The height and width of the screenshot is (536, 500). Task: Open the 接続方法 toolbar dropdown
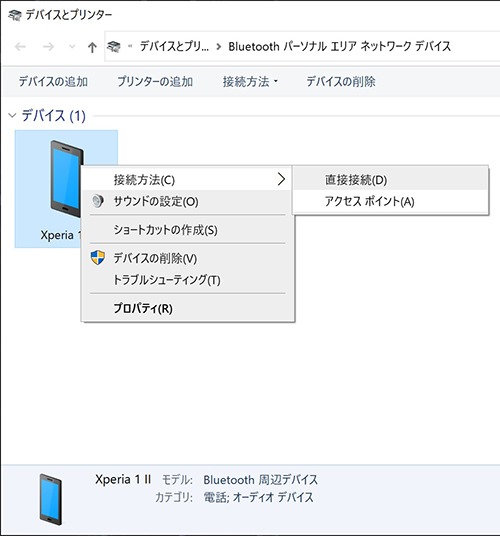[x=250, y=82]
